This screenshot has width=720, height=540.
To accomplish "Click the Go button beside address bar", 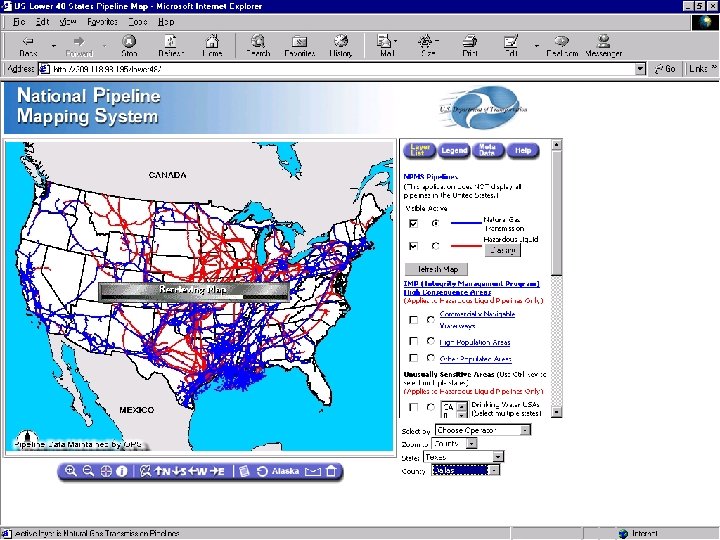I will pos(665,69).
